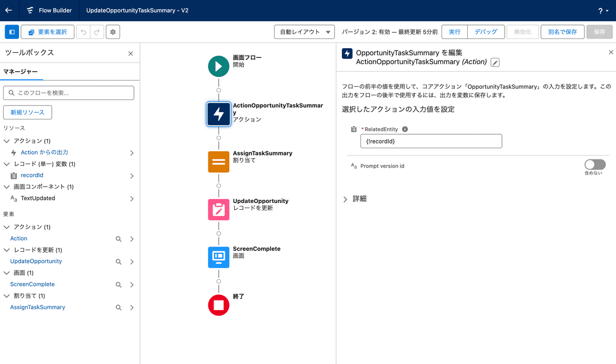The height and width of the screenshot is (364, 616).
Task: Select the 画面フロー start node icon
Action: coord(219,66)
